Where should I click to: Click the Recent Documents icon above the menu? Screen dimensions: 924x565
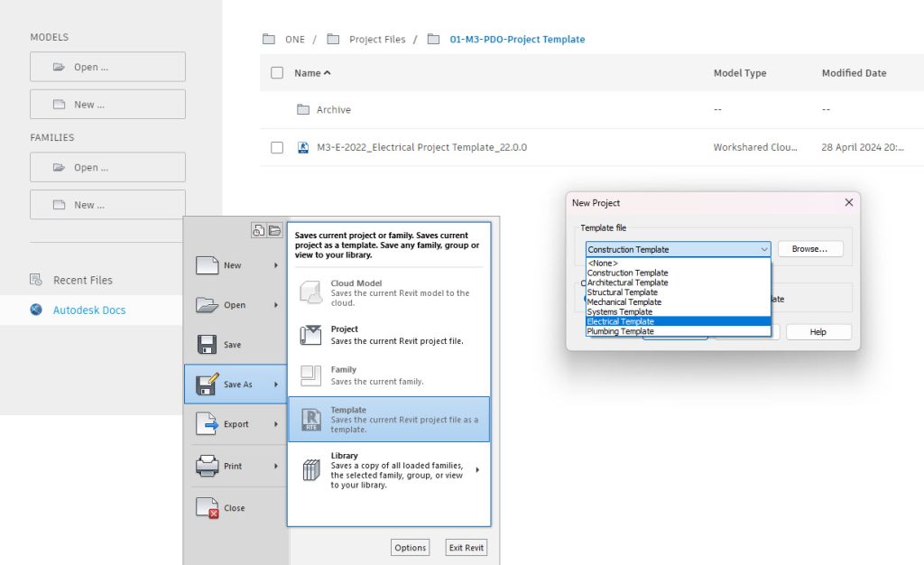[258, 230]
